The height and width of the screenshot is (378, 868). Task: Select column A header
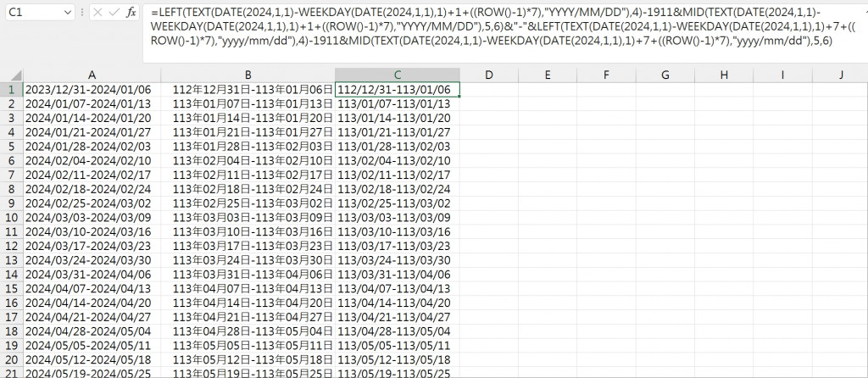coord(92,75)
